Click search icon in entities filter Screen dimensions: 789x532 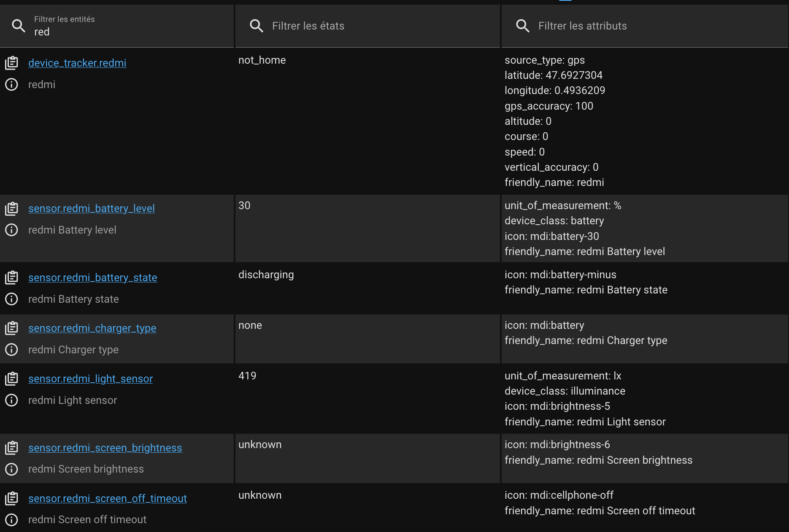19,26
